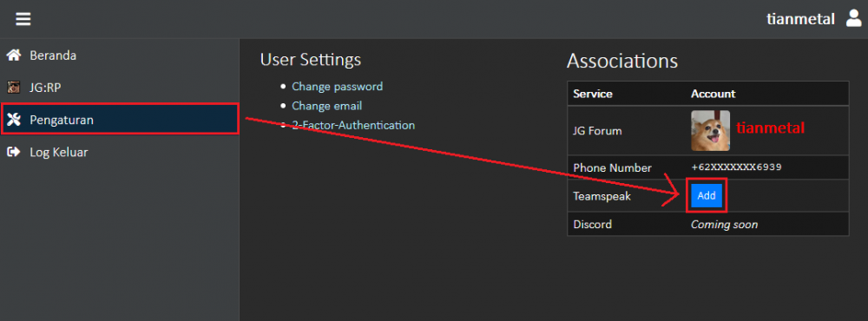Viewport: 868px width, 321px height.
Task: Click the dog avatar thumbnail
Action: [x=710, y=131]
